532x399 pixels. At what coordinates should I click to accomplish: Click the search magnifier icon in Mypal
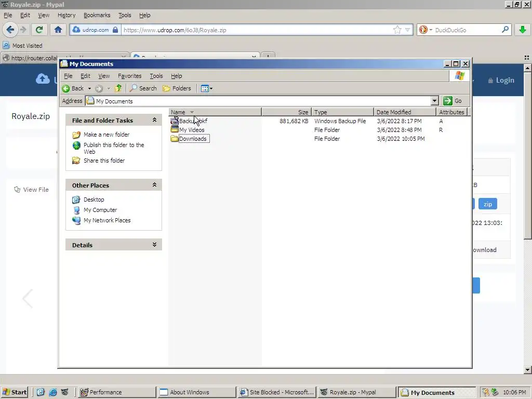(505, 30)
